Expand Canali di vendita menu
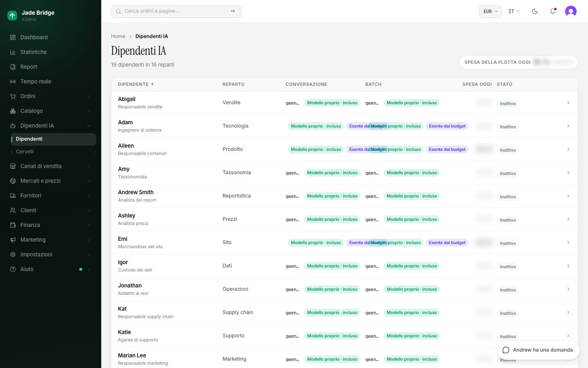This screenshot has width=588, height=368. point(51,166)
